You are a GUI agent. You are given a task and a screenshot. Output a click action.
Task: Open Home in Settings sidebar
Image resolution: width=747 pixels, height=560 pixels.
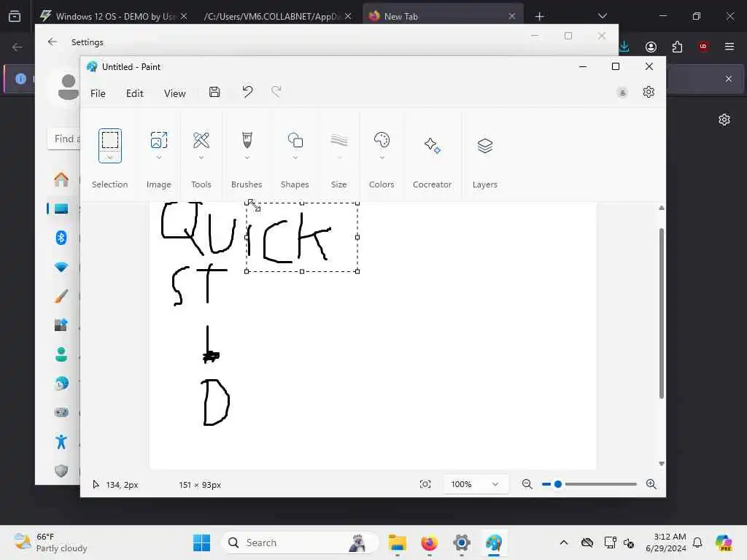61,179
